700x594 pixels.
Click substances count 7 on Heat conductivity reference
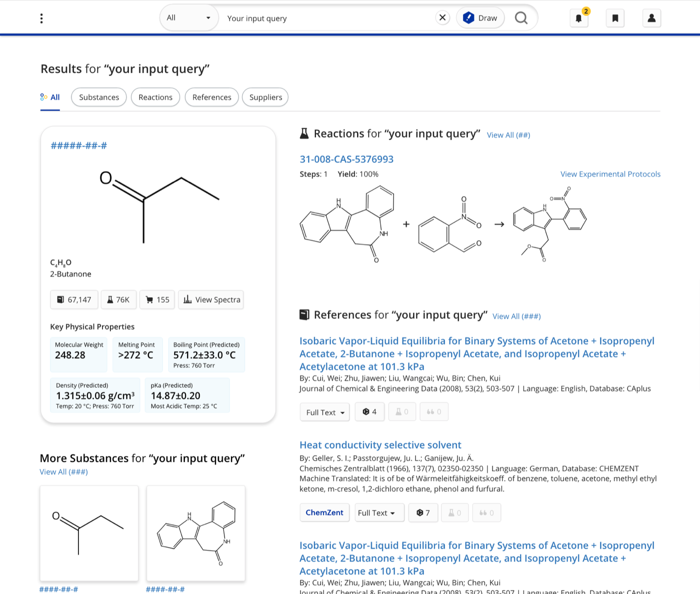[x=423, y=512]
